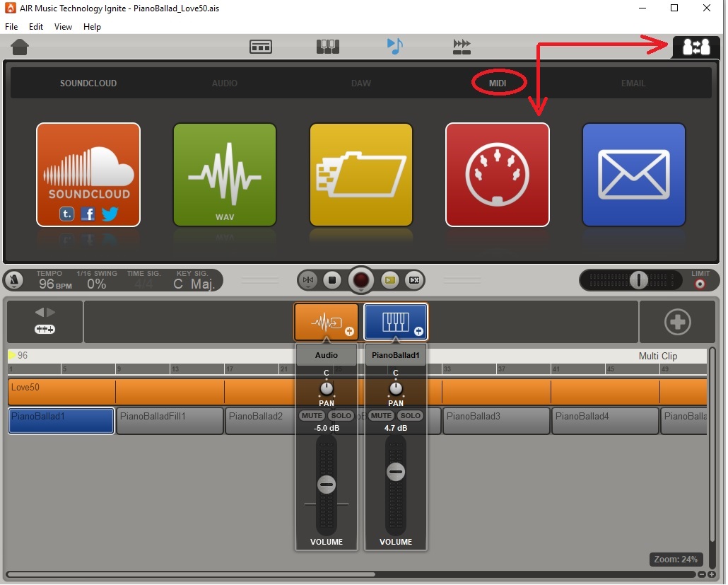Zoom in with the plus button
Screen dimensions: 728x585
[711, 575]
